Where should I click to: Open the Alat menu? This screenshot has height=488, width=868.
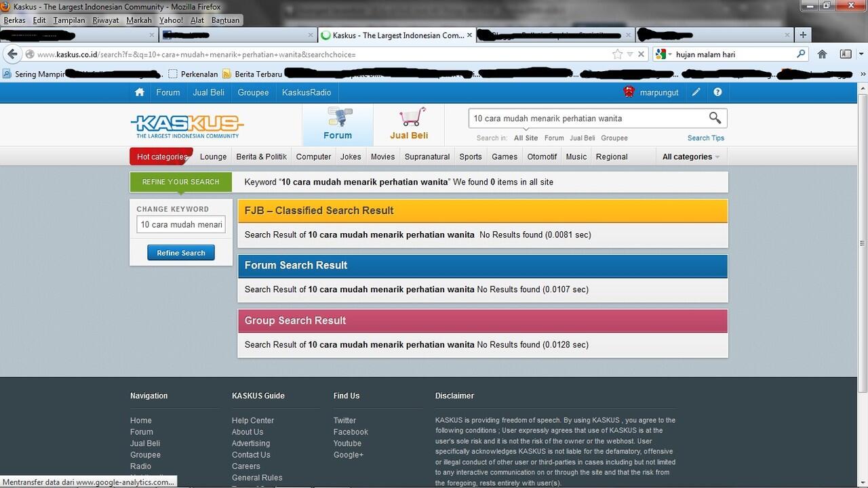[197, 20]
